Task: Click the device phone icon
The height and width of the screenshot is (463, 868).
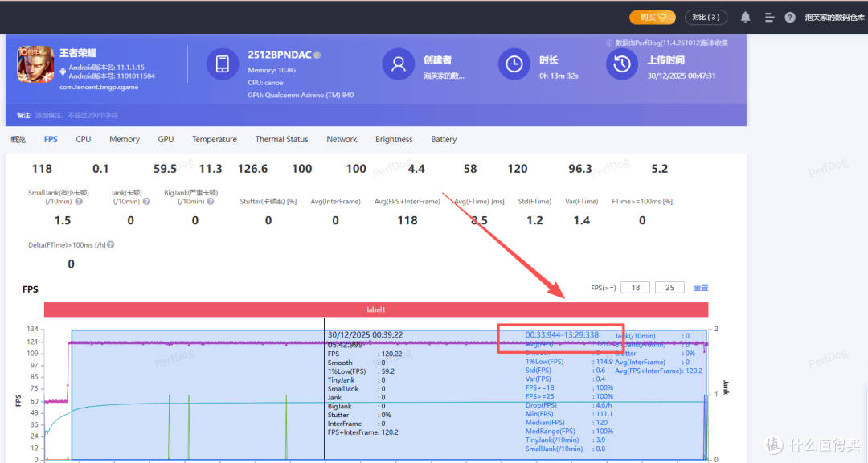Action: pos(223,64)
